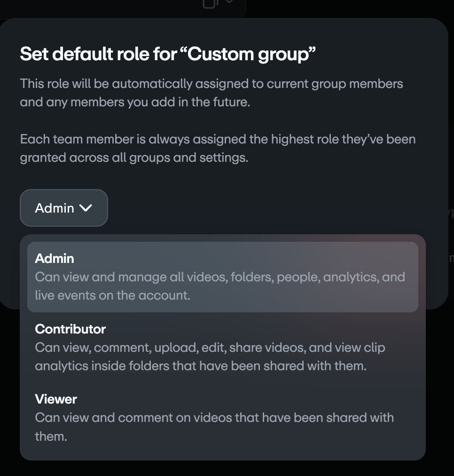Click the text about highest role granted
Image resolution: width=454 pixels, height=476 pixels.
click(x=217, y=148)
